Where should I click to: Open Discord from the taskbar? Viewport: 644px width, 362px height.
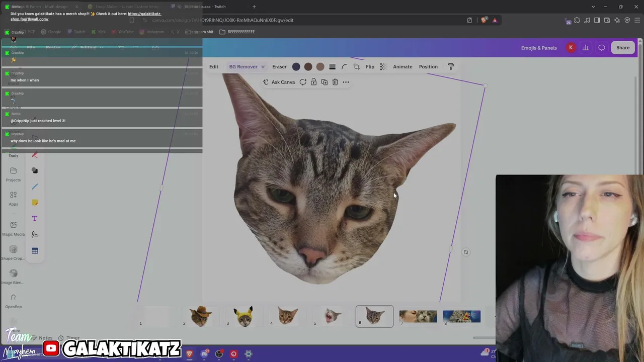point(204,354)
